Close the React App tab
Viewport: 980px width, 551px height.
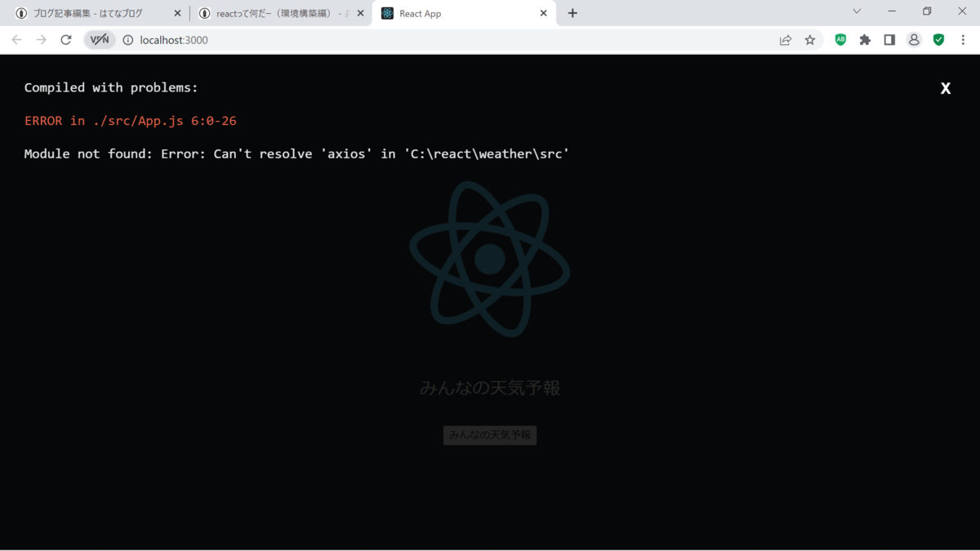tap(544, 13)
